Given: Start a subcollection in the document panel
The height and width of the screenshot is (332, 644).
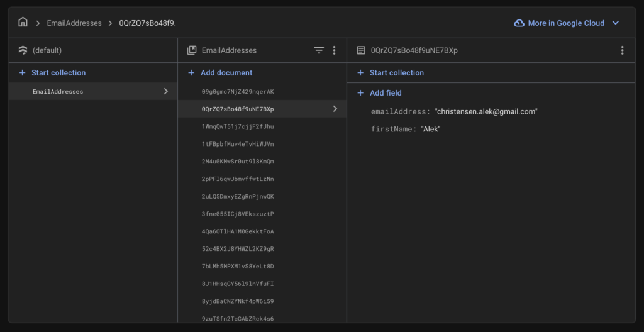Looking at the screenshot, I should point(396,73).
